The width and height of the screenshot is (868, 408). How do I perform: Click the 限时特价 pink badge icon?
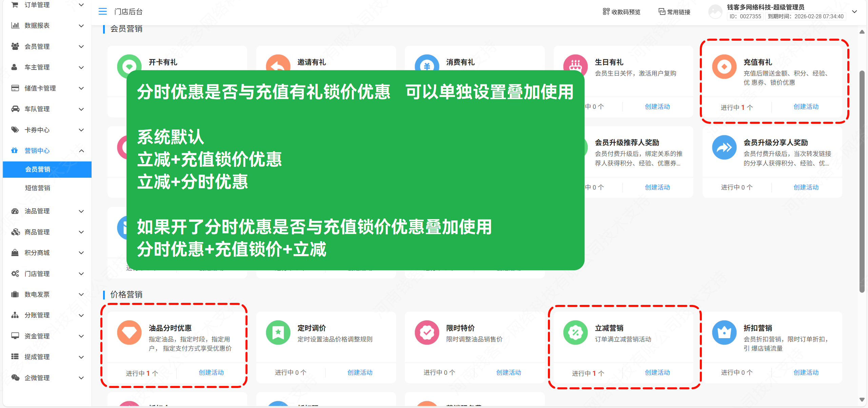pyautogui.click(x=427, y=332)
